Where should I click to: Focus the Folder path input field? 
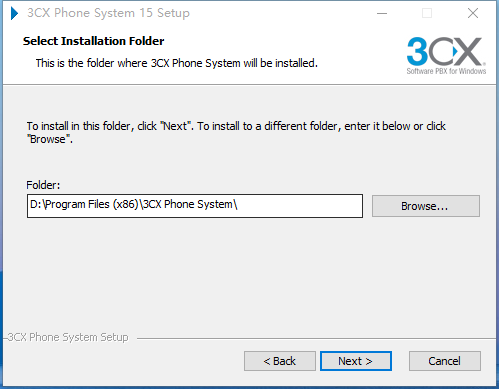[x=195, y=206]
